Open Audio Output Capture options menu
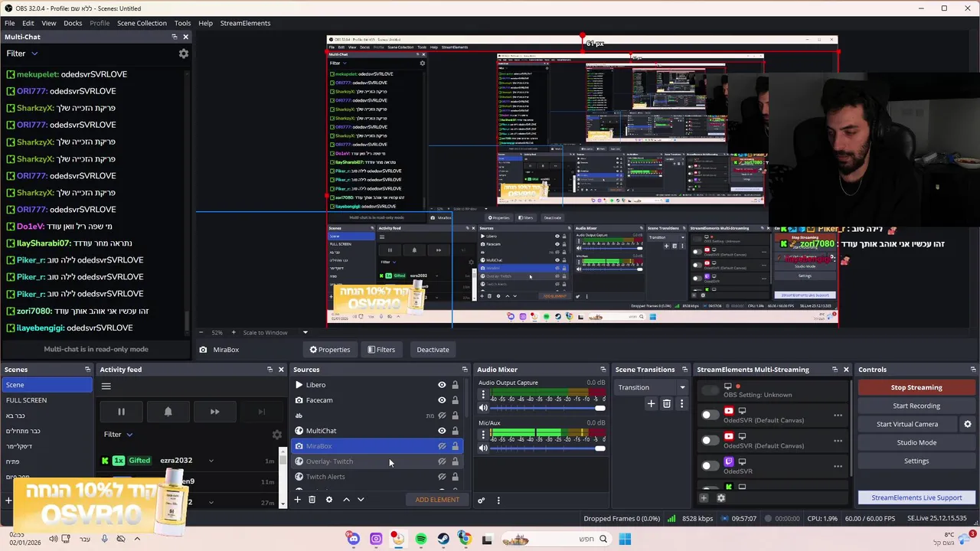The image size is (980, 551). click(x=483, y=396)
